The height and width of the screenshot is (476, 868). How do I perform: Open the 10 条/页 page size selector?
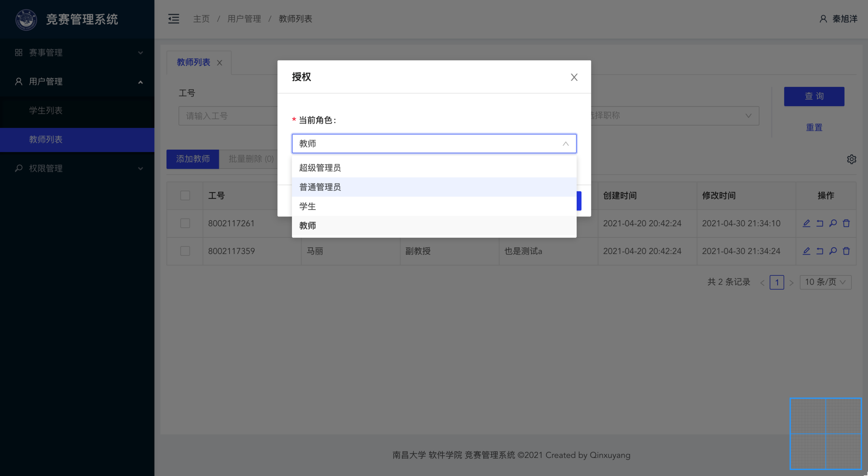[825, 282]
